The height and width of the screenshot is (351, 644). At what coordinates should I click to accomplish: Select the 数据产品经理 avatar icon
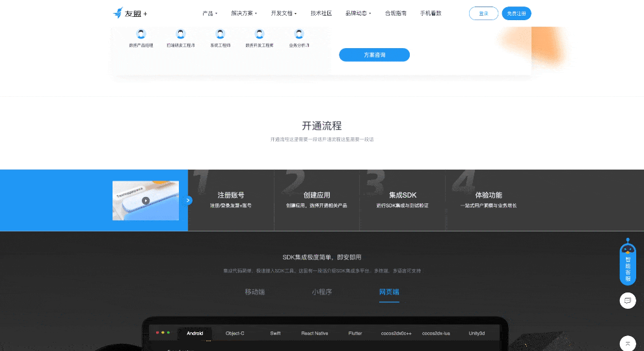pos(141,34)
